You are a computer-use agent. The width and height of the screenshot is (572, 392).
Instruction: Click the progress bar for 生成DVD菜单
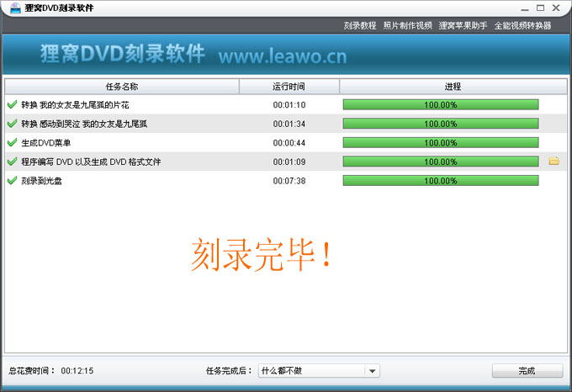(441, 142)
